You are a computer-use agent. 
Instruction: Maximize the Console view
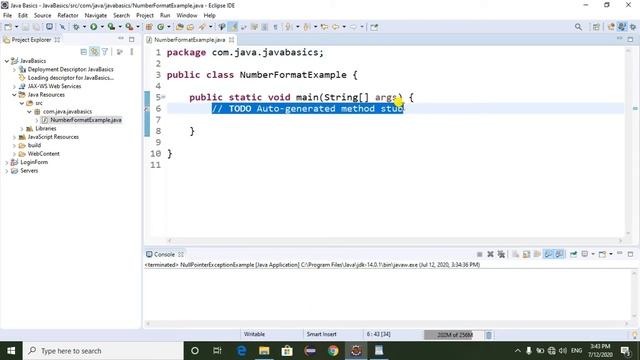point(630,254)
